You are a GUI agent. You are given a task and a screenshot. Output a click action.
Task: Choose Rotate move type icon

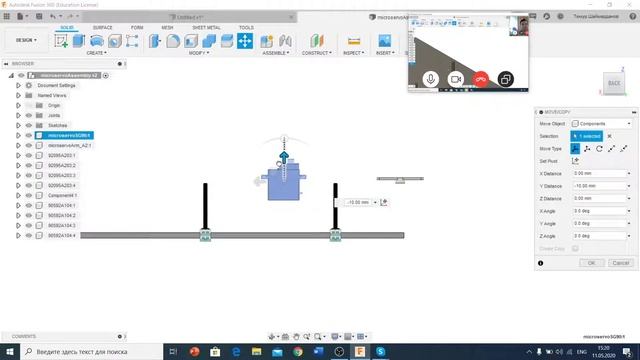[x=599, y=149]
